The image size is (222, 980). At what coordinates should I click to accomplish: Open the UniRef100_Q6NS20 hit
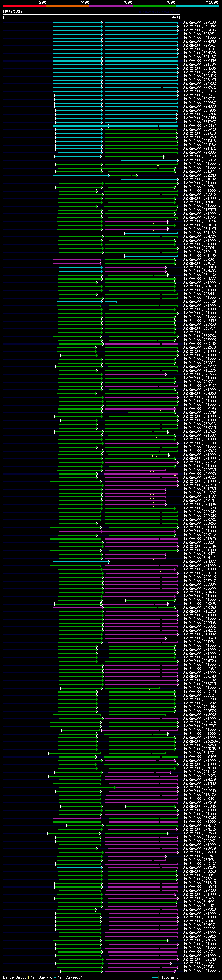click(x=199, y=237)
